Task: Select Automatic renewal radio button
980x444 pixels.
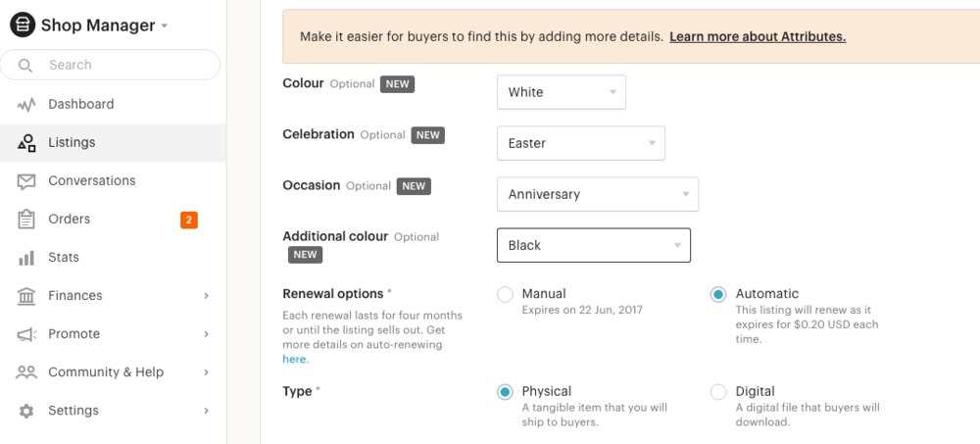Action: coord(718,295)
